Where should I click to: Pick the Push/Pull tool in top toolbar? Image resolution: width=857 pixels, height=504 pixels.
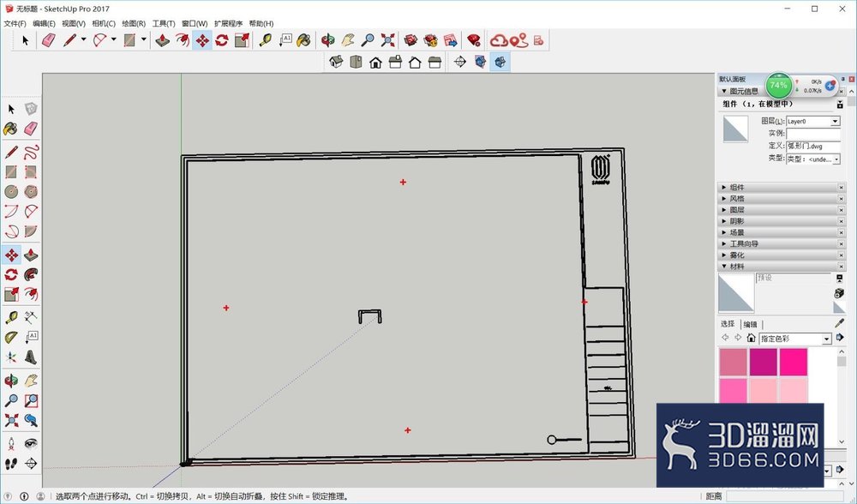click(x=162, y=40)
